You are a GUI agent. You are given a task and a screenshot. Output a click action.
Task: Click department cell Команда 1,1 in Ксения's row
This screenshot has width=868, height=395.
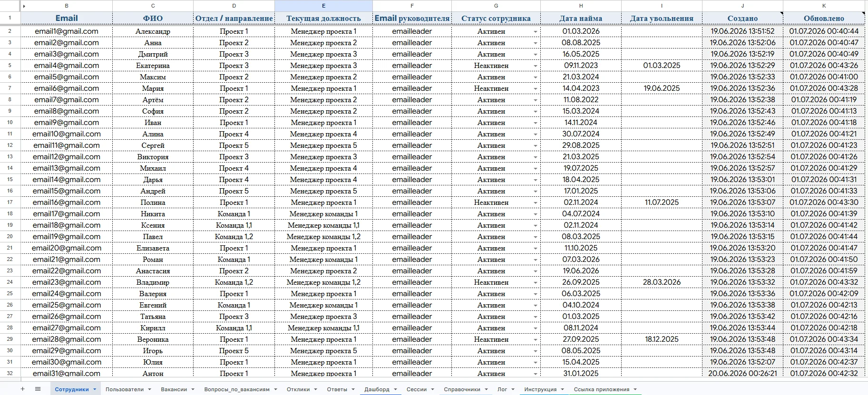click(234, 225)
